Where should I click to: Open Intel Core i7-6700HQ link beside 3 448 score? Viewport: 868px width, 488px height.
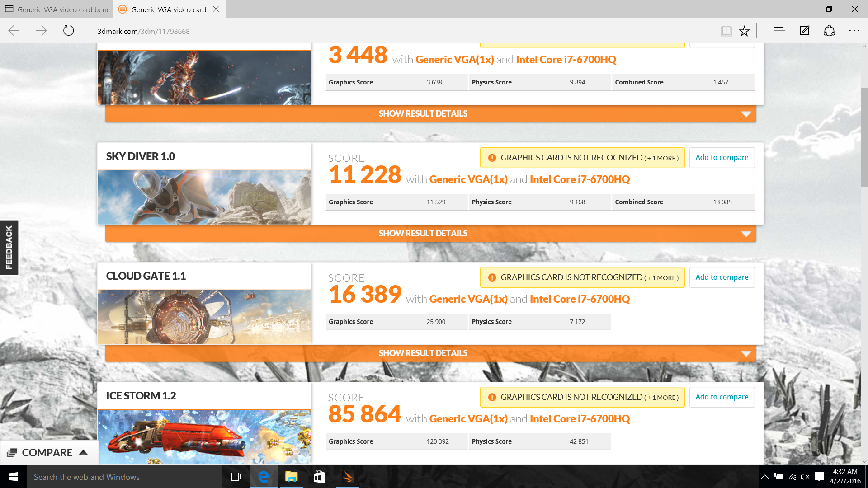tap(566, 60)
